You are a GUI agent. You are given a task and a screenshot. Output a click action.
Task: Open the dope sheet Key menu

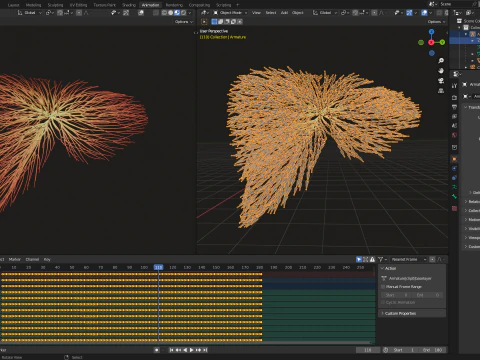click(x=47, y=259)
